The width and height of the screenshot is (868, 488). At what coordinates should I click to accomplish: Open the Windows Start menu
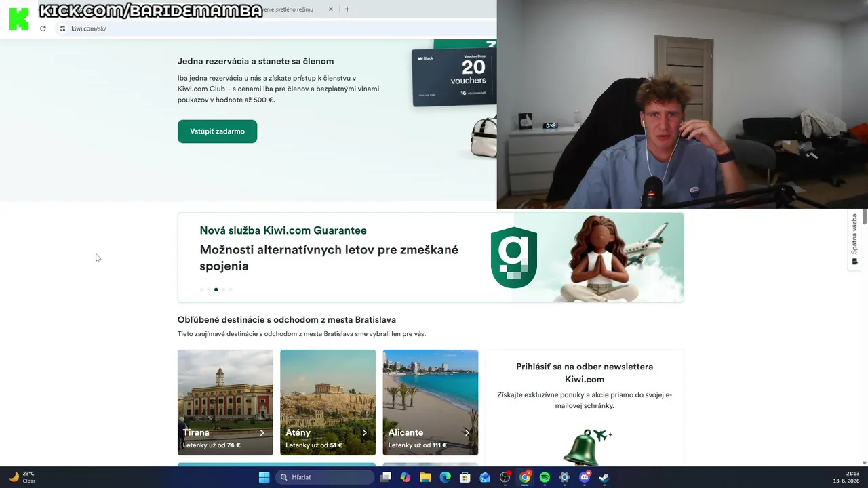click(x=264, y=477)
